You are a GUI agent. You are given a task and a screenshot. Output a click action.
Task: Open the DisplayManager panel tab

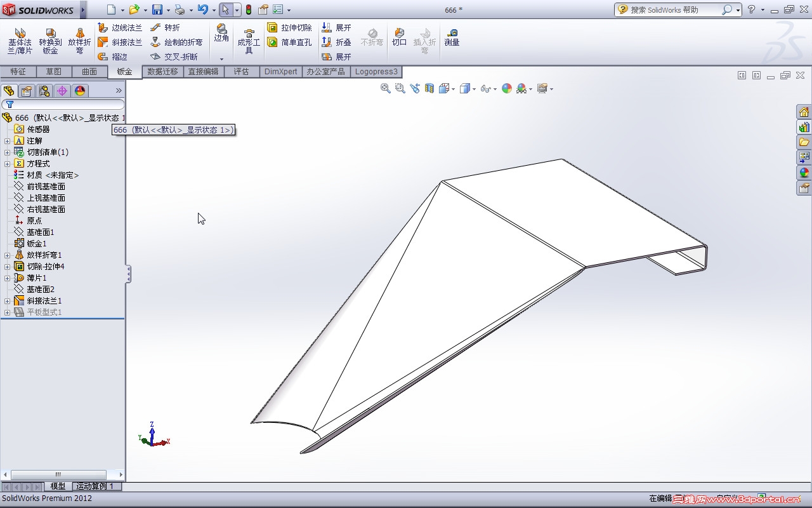pyautogui.click(x=80, y=91)
